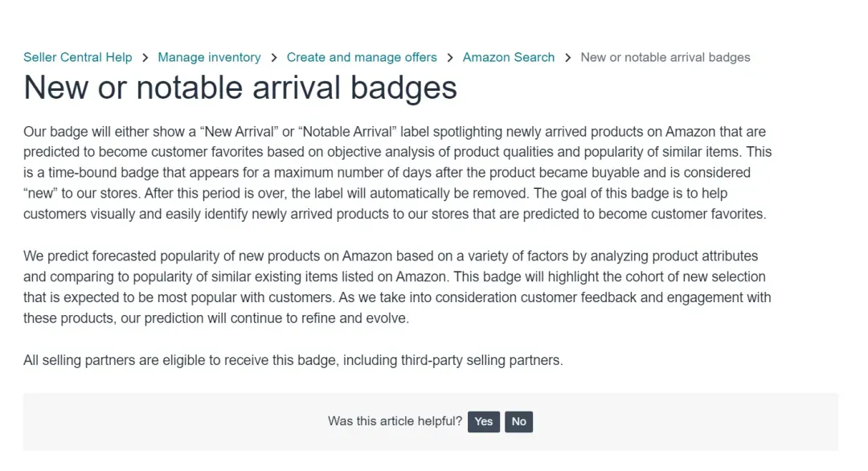Viewport: 868px width, 471px height.
Task: Go to Manage inventory breadcrumb
Action: point(209,57)
